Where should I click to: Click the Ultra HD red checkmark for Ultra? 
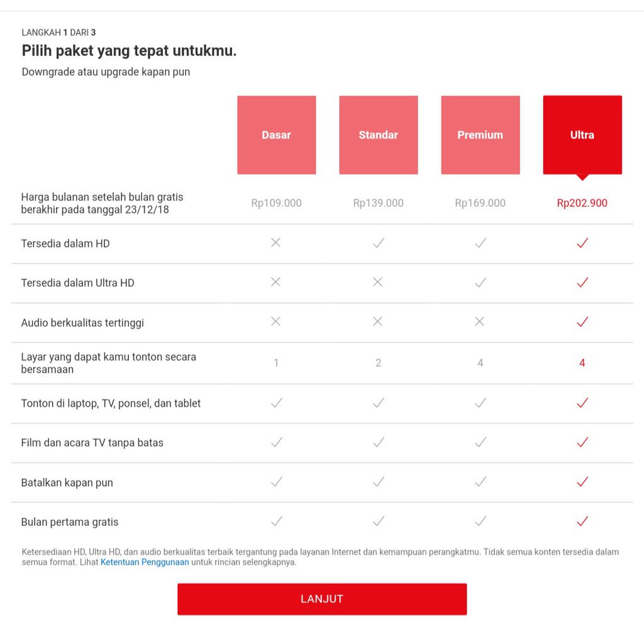click(x=582, y=282)
